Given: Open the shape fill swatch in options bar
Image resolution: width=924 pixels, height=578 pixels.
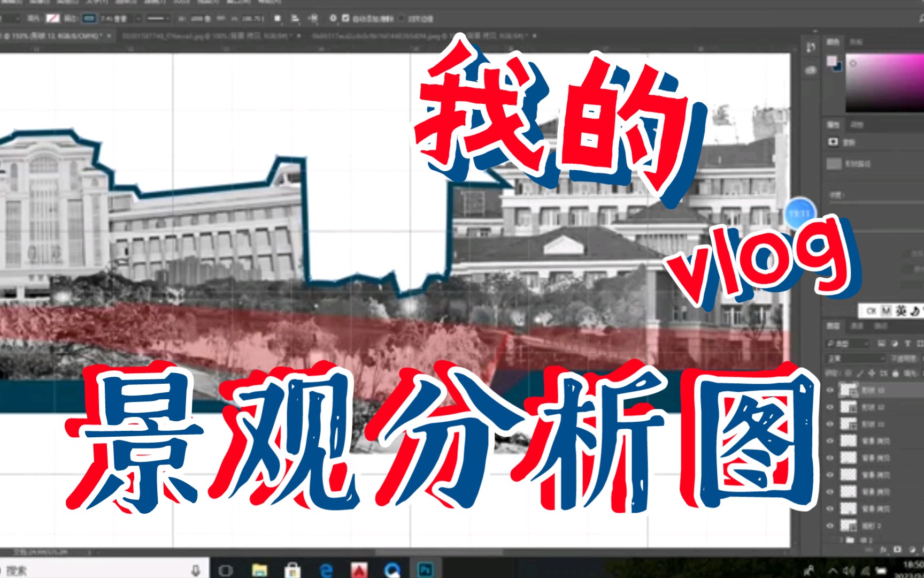Looking at the screenshot, I should pos(52,19).
